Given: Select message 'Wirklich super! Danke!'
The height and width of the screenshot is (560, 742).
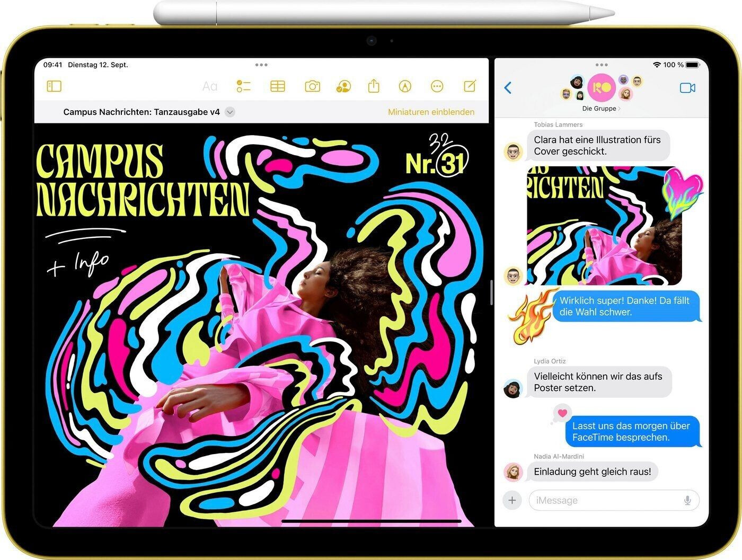Looking at the screenshot, I should tap(628, 306).
